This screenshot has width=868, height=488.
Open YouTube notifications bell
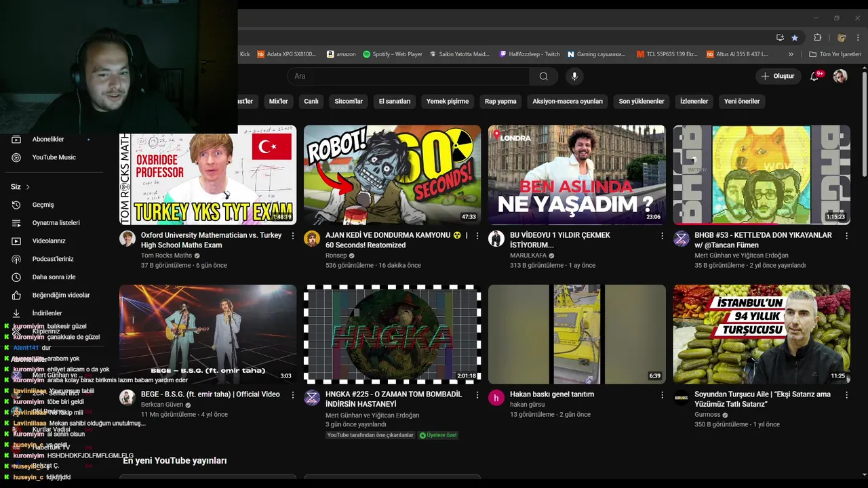point(814,77)
